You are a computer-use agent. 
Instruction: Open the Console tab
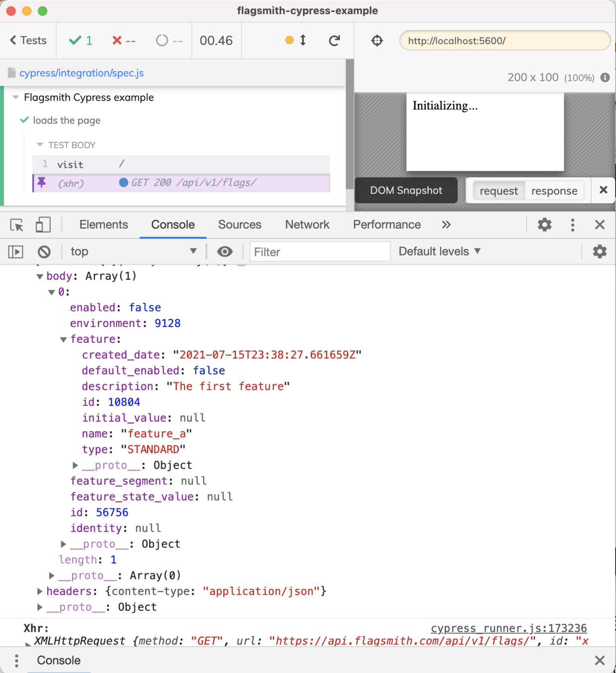173,225
